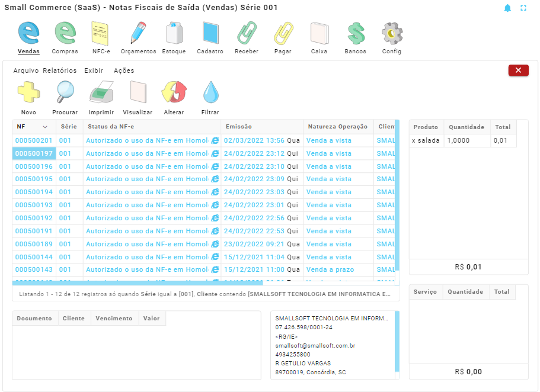This screenshot has height=392, width=540.
Task: Select invoice number 000500201
Action: [34, 141]
